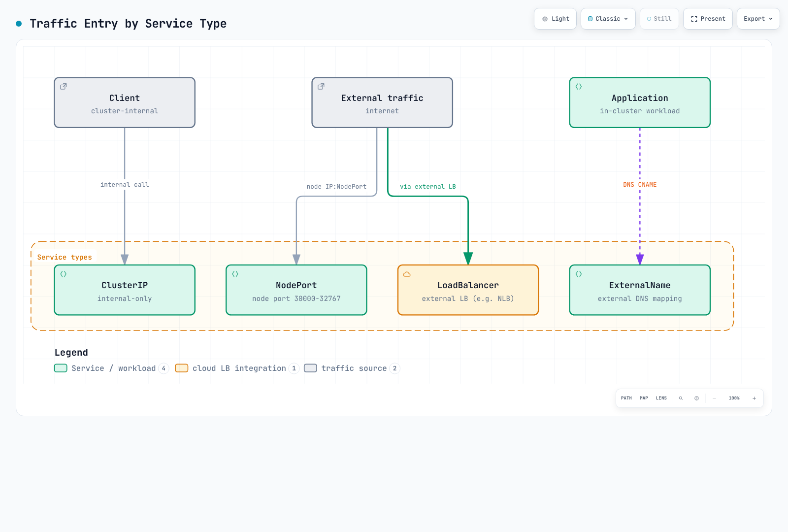This screenshot has width=788, height=532.
Task: Zoom in with the plus button
Action: coord(754,398)
